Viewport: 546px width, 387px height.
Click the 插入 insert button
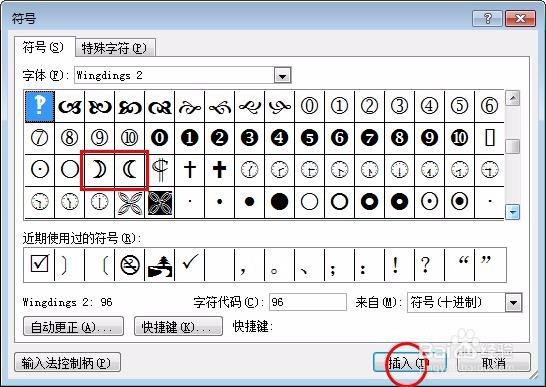pos(410,363)
